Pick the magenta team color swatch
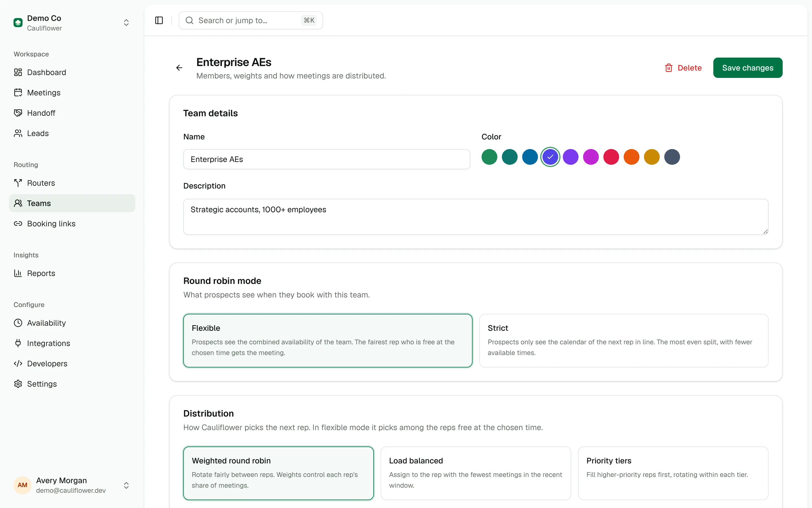Image resolution: width=812 pixels, height=508 pixels. point(591,157)
